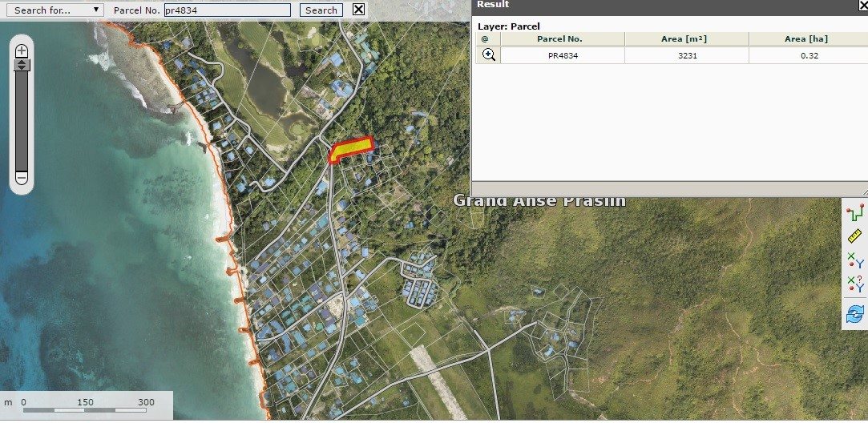Image resolution: width=868 pixels, height=423 pixels.
Task: Select the PR4834 parcel number cell
Action: 563,55
